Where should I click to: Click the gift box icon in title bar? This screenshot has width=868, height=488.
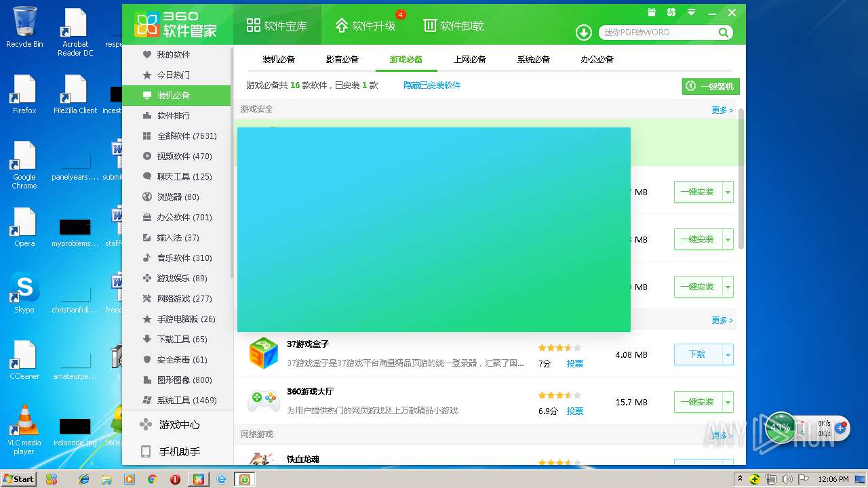(652, 12)
